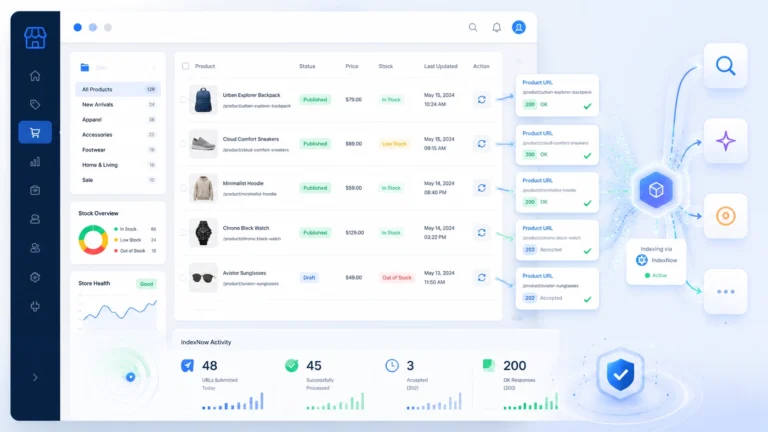This screenshot has width=768, height=432.
Task: Toggle the select-all Product header checkbox
Action: 186,66
